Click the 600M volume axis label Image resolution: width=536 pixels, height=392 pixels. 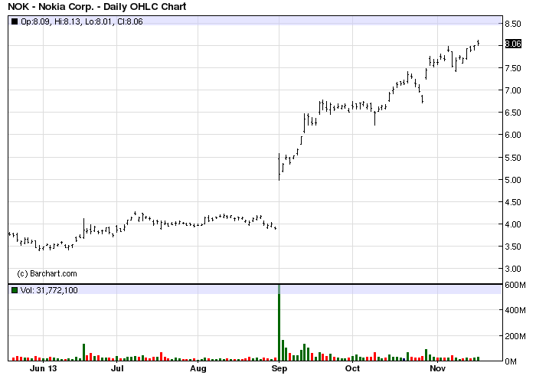pyautogui.click(x=515, y=285)
